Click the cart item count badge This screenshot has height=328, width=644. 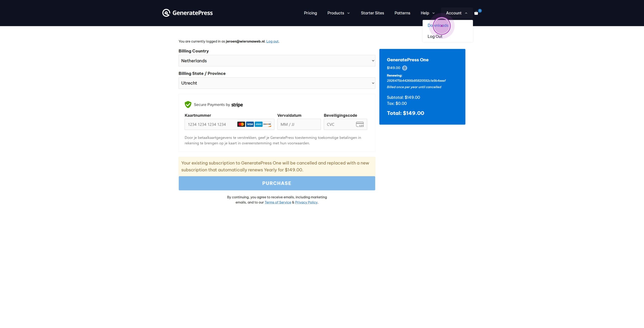(480, 11)
